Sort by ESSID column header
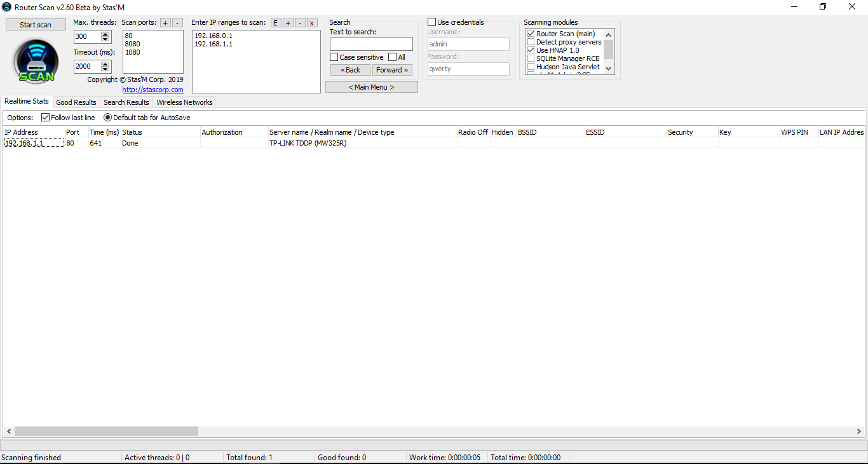 tap(625, 132)
